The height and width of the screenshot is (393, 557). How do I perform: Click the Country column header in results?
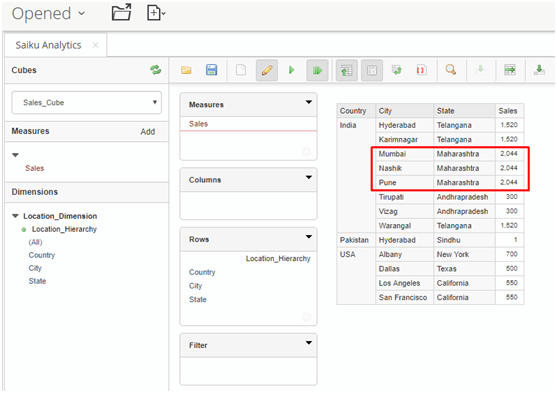(356, 111)
